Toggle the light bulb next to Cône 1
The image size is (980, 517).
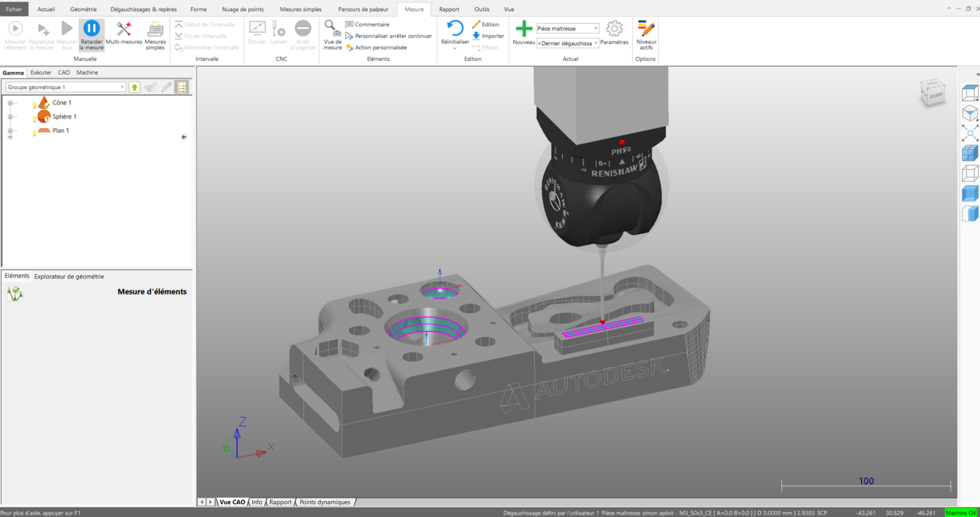tap(34, 105)
